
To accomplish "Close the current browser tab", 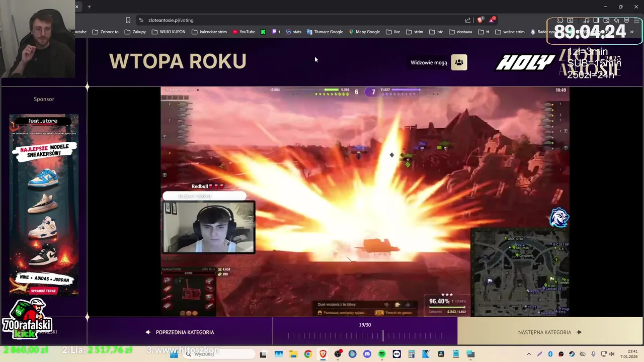I will coord(77,7).
